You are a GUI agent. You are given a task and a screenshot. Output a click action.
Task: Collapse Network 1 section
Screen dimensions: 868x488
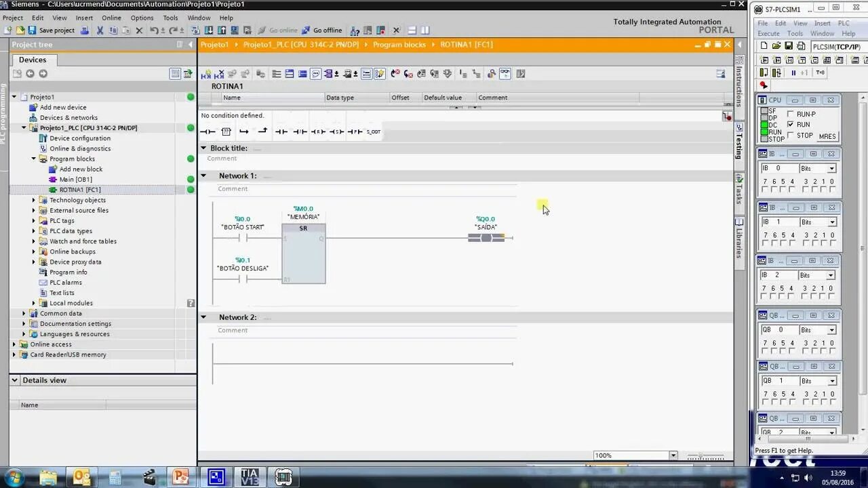coord(203,176)
